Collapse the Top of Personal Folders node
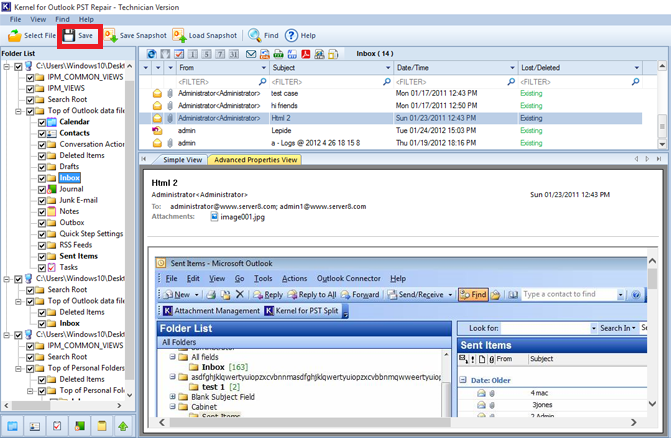The height and width of the screenshot is (438, 671). [18, 368]
